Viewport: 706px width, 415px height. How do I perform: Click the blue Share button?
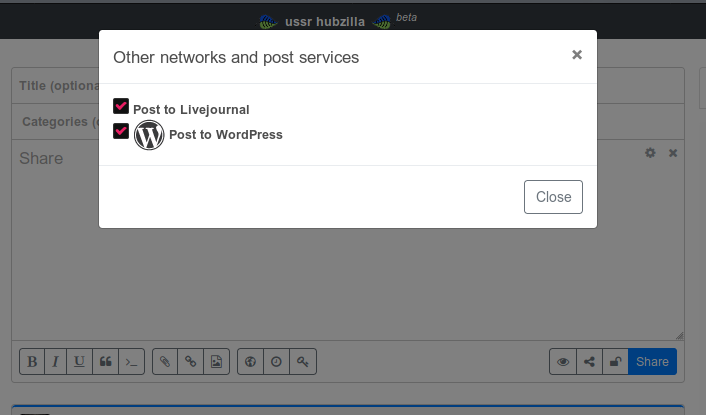tap(652, 361)
